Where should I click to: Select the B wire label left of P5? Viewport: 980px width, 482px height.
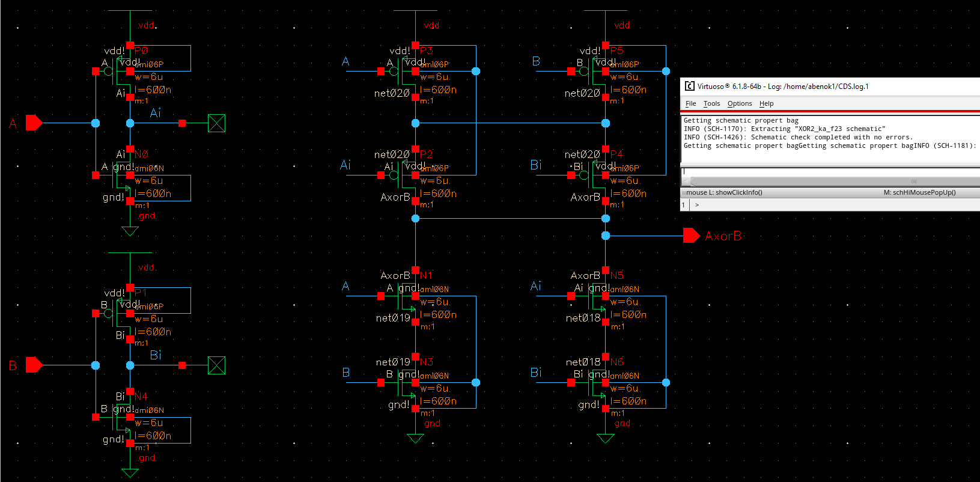click(x=536, y=61)
